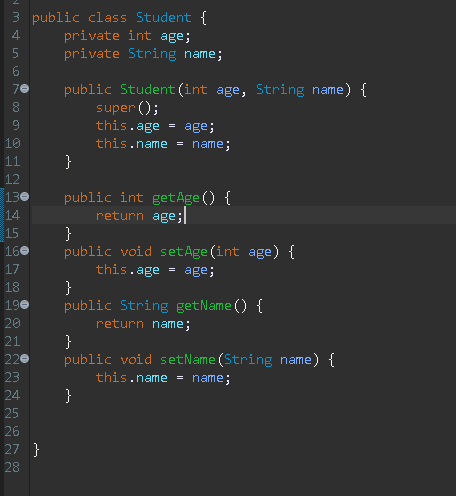This screenshot has height=496, width=456.
Task: Click 'this.name' on line 23
Action: (x=132, y=378)
